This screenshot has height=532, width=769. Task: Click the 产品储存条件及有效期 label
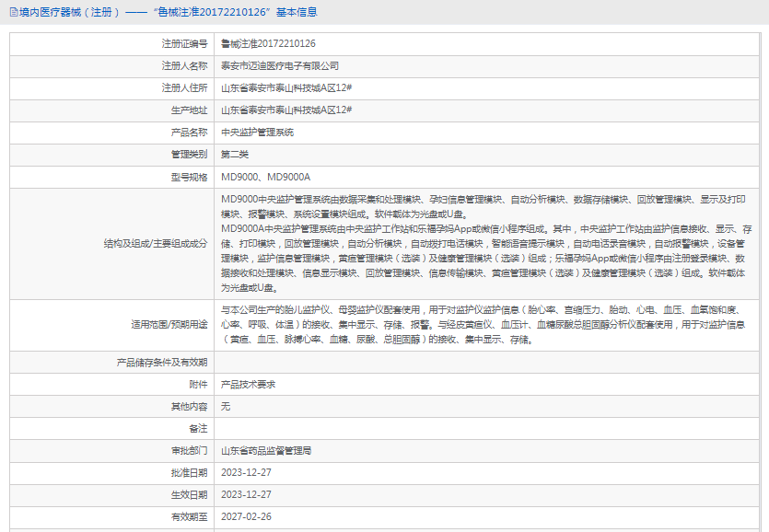[162, 363]
